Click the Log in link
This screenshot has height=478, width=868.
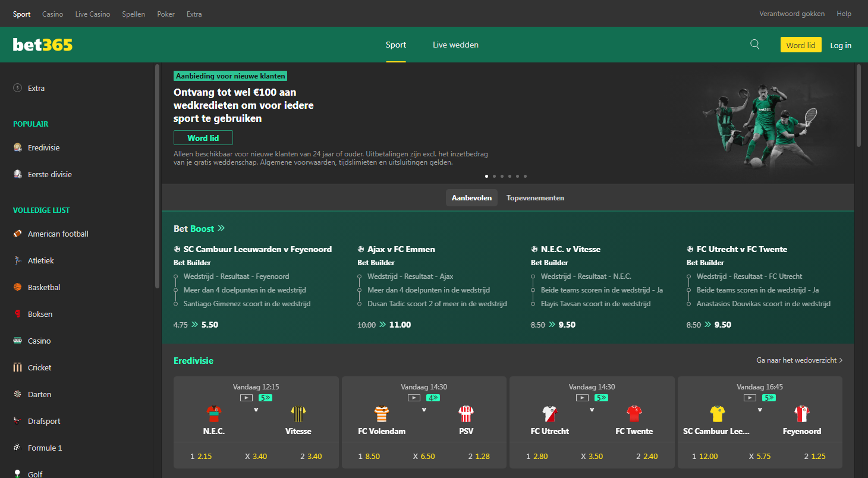pos(841,45)
